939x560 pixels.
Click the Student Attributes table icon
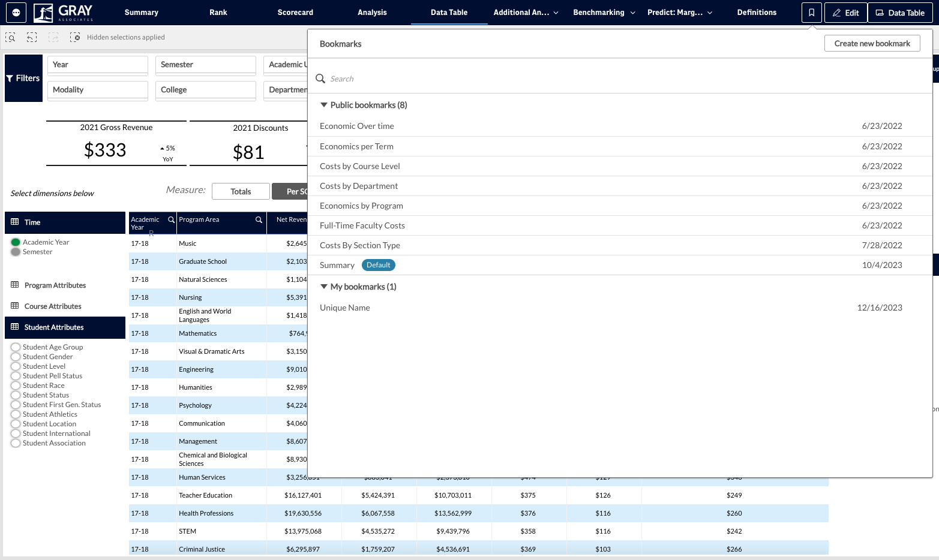click(x=15, y=327)
